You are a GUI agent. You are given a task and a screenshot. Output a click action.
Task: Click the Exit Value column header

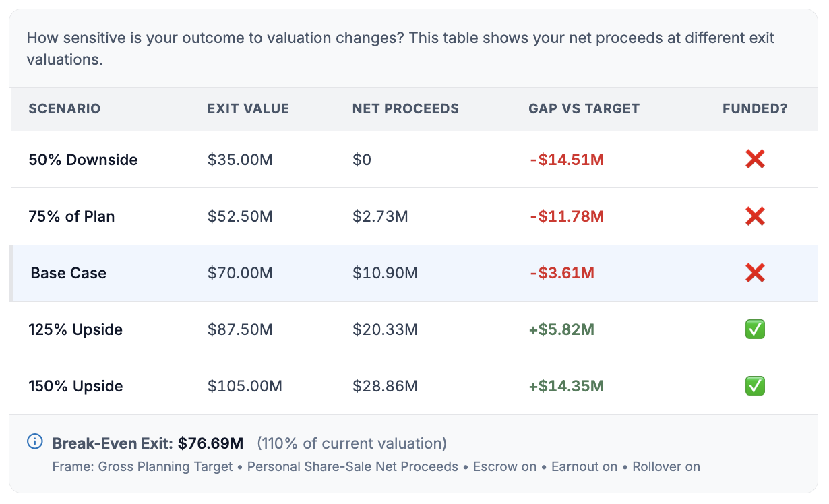pos(248,108)
